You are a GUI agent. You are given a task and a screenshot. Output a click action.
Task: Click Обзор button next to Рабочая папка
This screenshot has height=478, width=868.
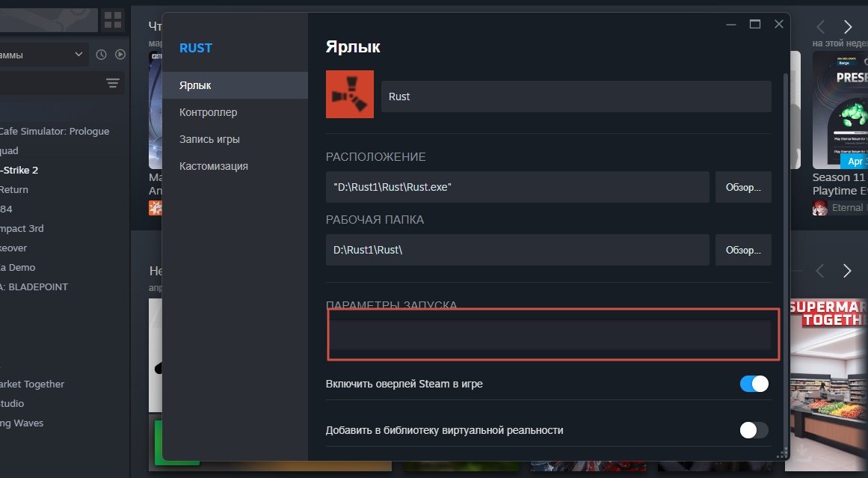tap(743, 250)
